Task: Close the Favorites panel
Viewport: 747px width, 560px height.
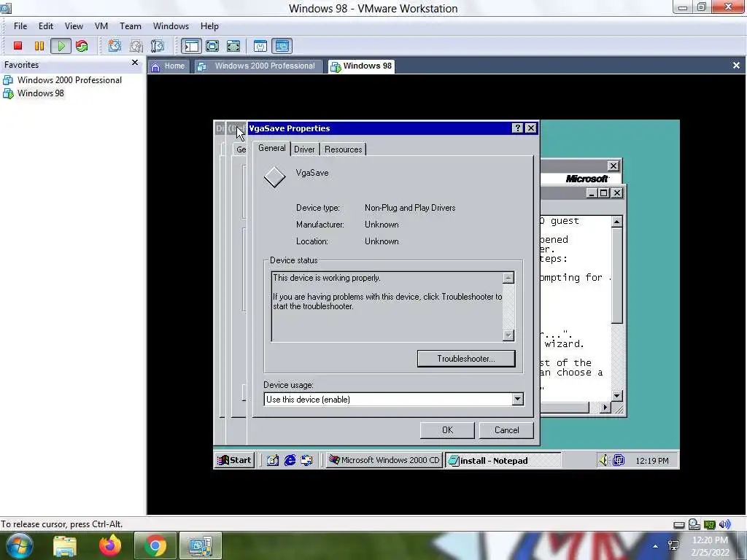Action: pos(135,63)
